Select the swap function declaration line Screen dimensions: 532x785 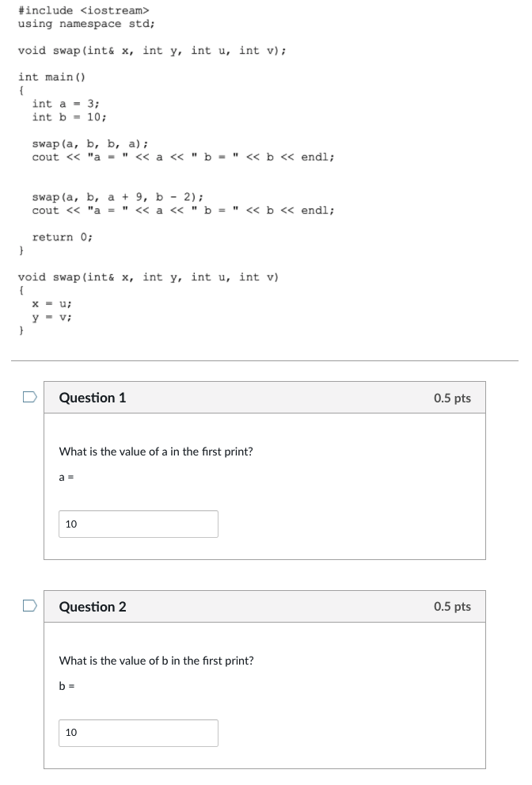pos(149,51)
